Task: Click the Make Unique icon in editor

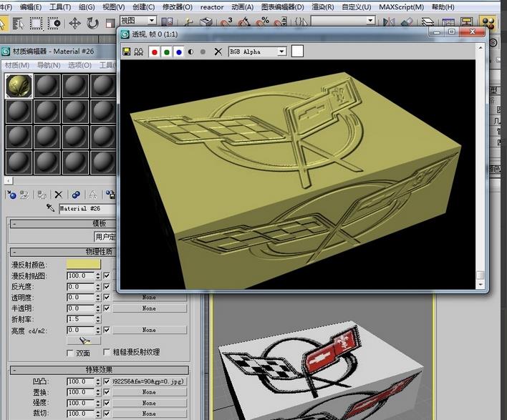Action: [x=93, y=195]
